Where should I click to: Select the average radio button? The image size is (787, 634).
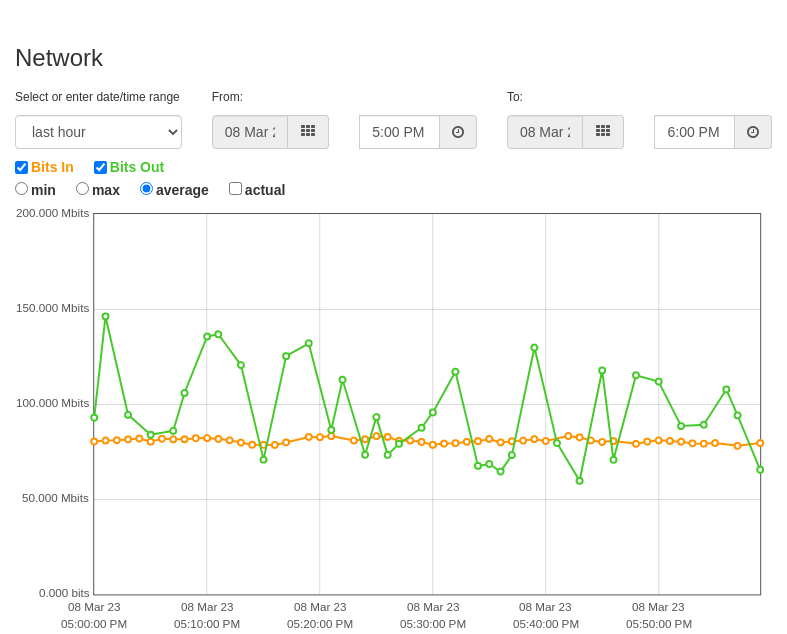coord(146,189)
